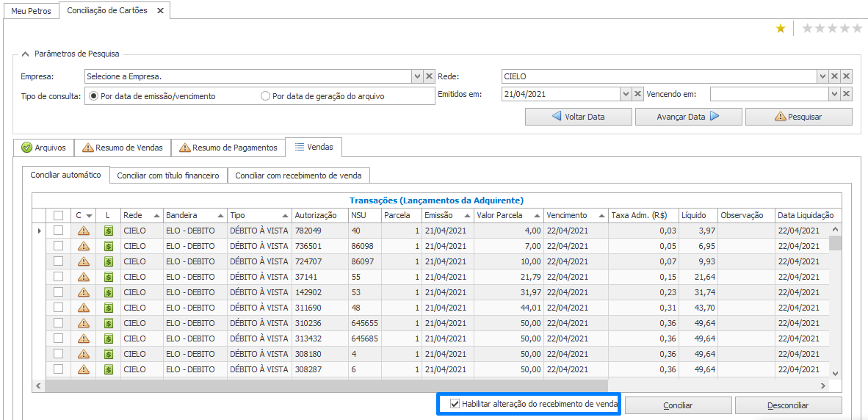
Task: Open the Empresa dropdown list
Action: coord(417,76)
